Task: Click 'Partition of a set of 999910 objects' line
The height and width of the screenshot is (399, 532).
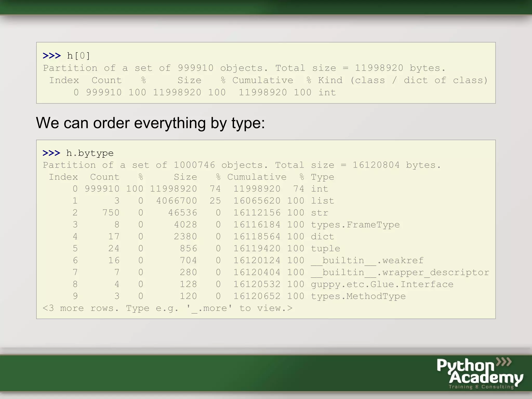Action: point(244,68)
